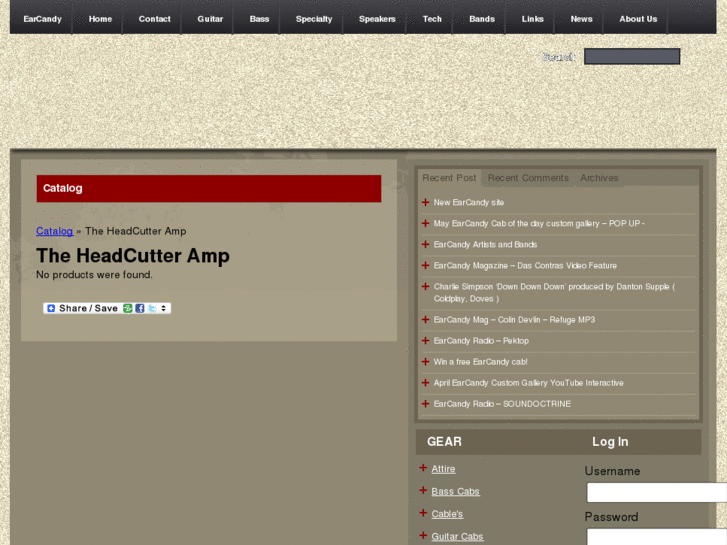The height and width of the screenshot is (545, 727).
Task: Open the Bass menu
Action: tap(259, 19)
